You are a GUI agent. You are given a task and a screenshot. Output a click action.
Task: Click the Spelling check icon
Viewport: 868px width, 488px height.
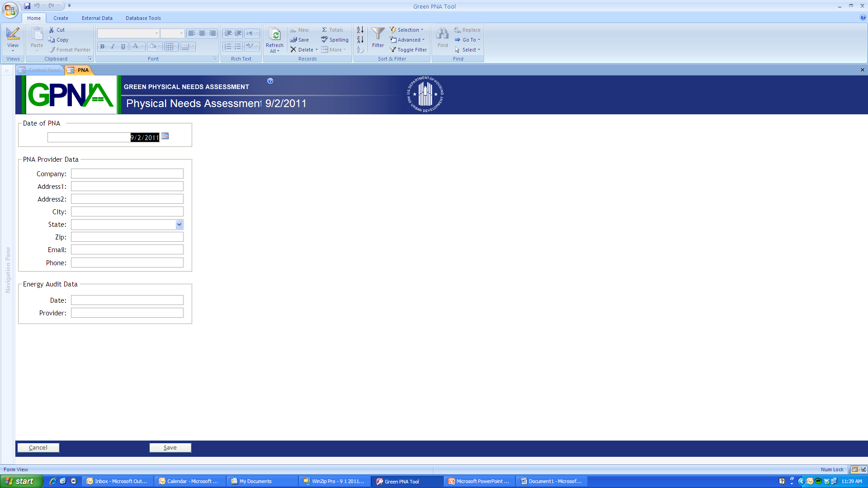click(325, 40)
